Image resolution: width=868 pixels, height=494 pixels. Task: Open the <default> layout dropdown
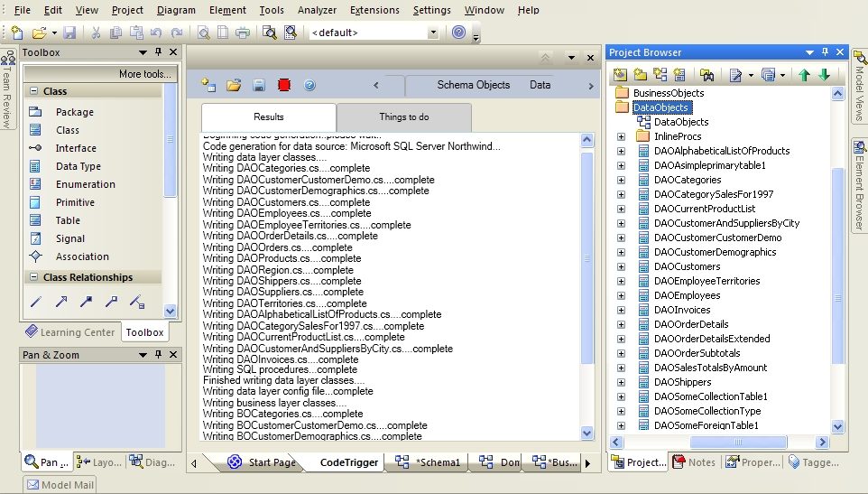tap(432, 33)
